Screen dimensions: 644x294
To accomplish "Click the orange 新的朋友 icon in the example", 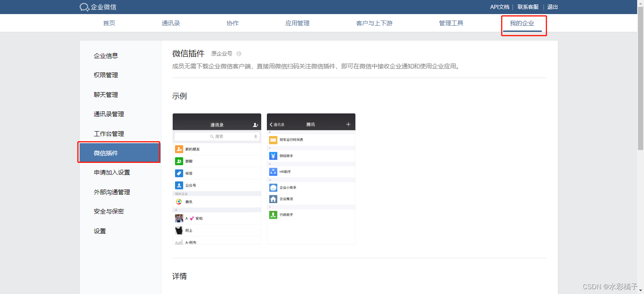I will click(179, 149).
